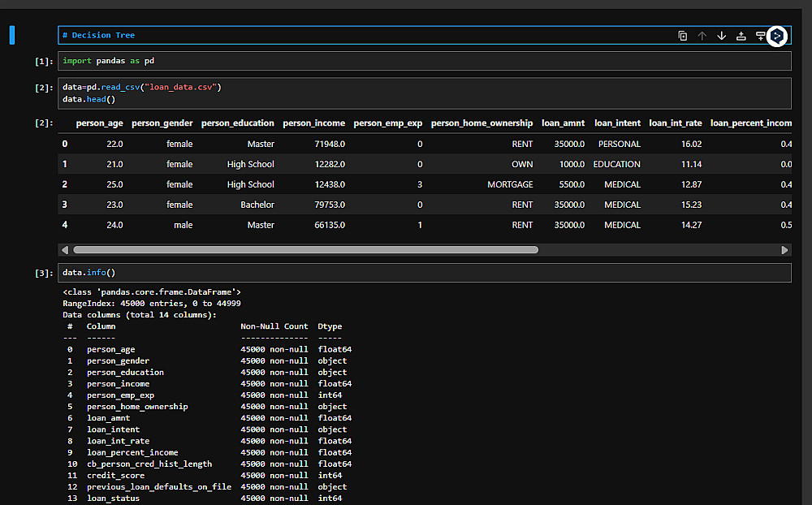
Task: Click the loan_intent column header
Action: [617, 123]
